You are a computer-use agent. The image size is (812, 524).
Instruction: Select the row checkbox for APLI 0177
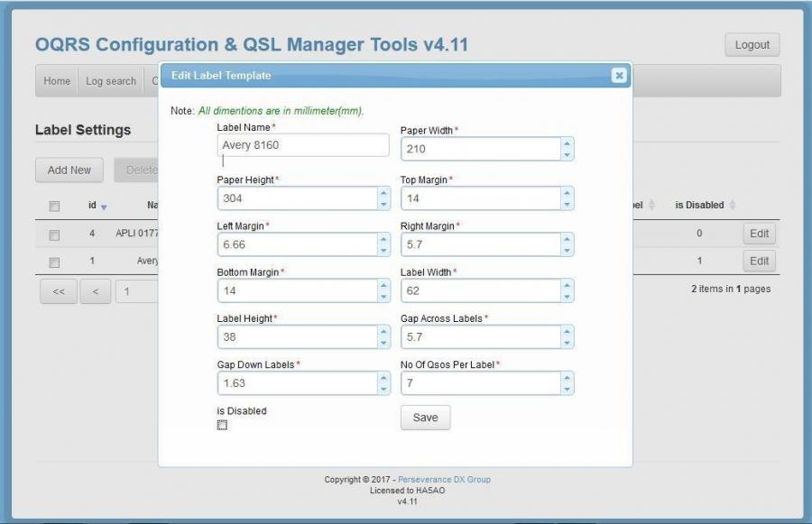click(55, 233)
